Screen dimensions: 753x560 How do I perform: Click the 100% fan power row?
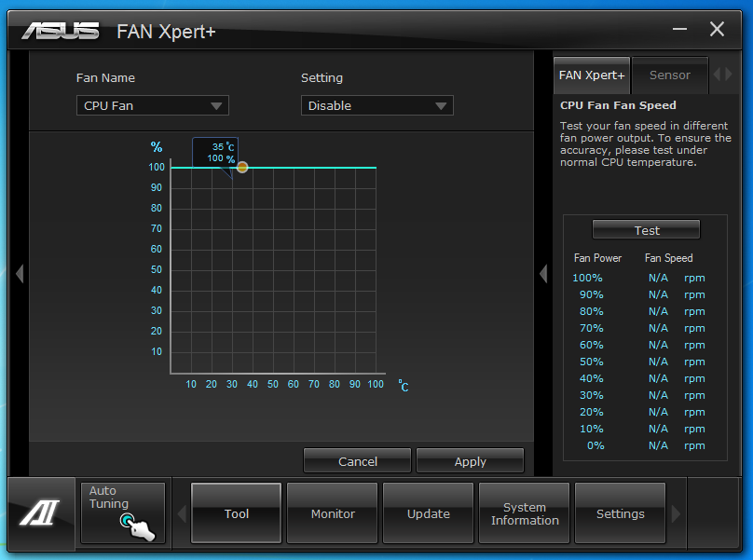(639, 278)
